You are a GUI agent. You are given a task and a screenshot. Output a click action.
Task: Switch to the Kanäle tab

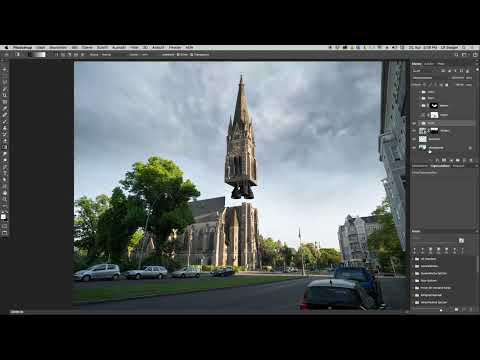(429, 64)
